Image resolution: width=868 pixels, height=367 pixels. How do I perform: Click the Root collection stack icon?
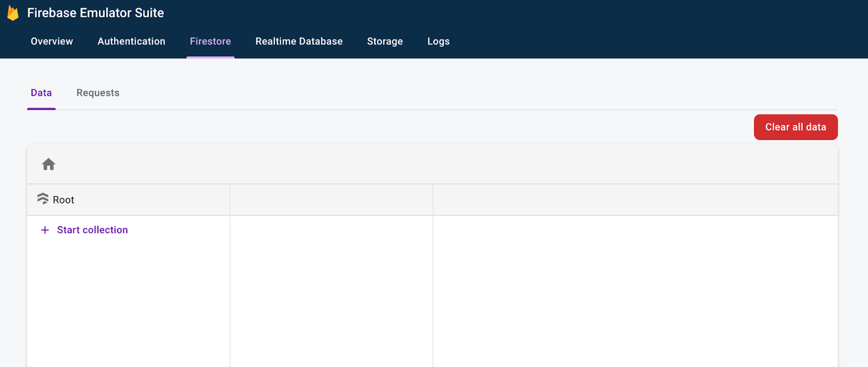(43, 199)
